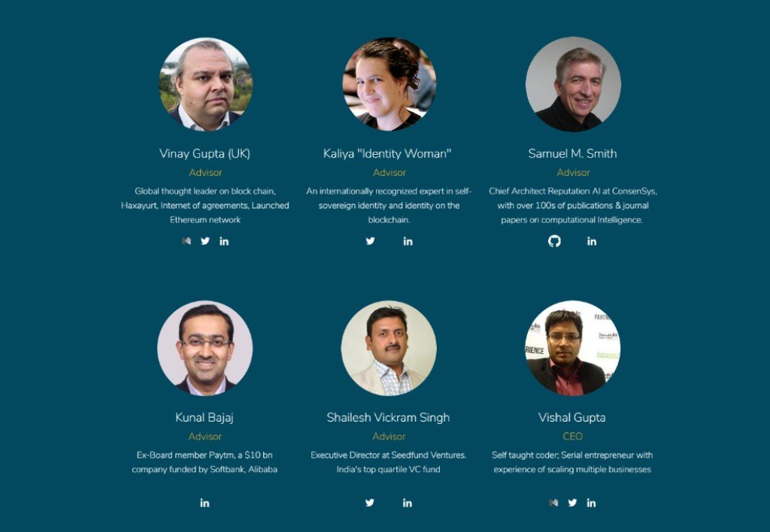Click Kaliya's profile photo
770x532 pixels.
(x=389, y=84)
